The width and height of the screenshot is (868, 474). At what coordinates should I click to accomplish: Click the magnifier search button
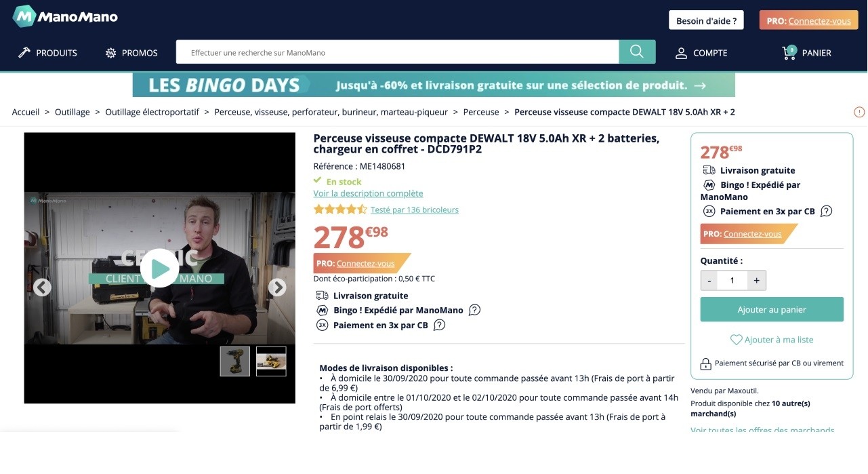[x=637, y=52]
